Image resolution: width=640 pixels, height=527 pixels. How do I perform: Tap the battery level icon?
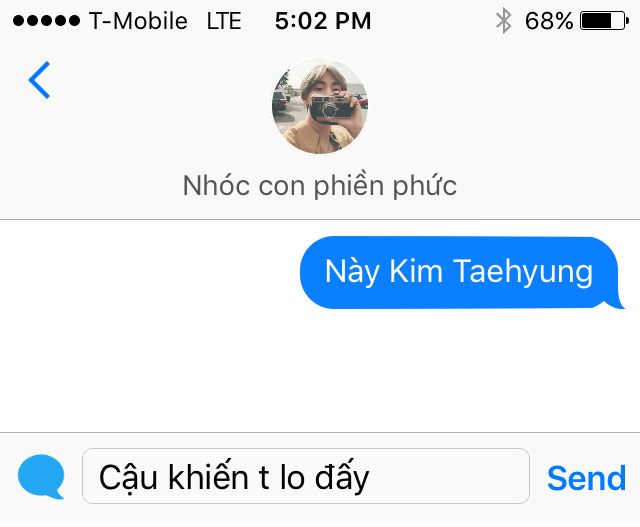(604, 21)
